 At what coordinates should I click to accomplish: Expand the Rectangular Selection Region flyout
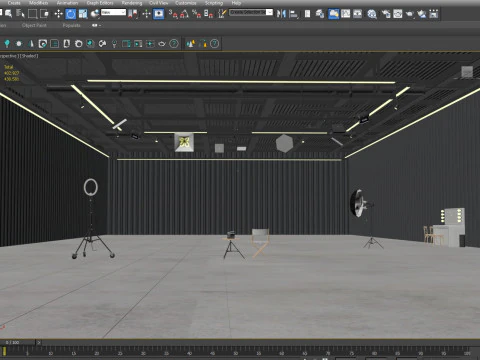(32, 14)
